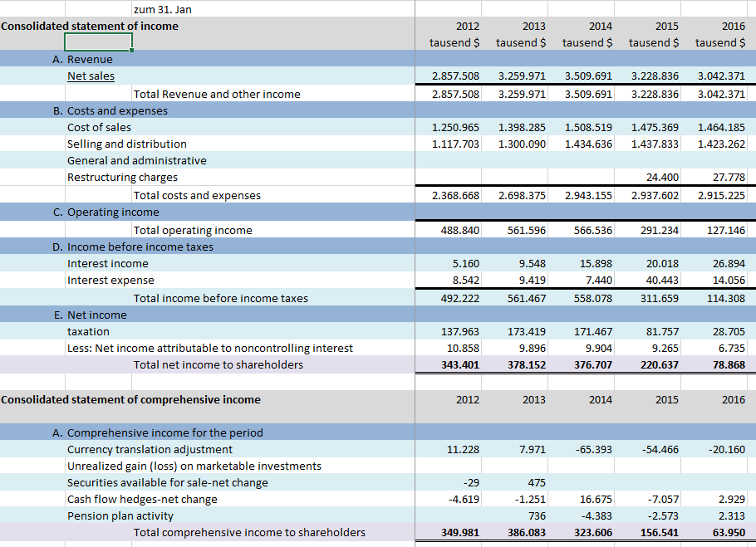This screenshot has width=756, height=547.
Task: Select the zum 31. Jan cell
Action: pyautogui.click(x=163, y=9)
